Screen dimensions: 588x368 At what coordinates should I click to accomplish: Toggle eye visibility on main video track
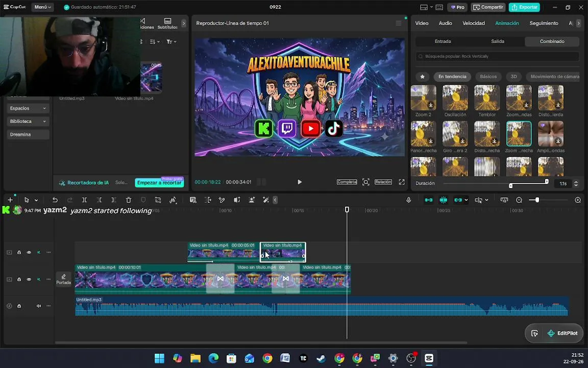(x=29, y=280)
